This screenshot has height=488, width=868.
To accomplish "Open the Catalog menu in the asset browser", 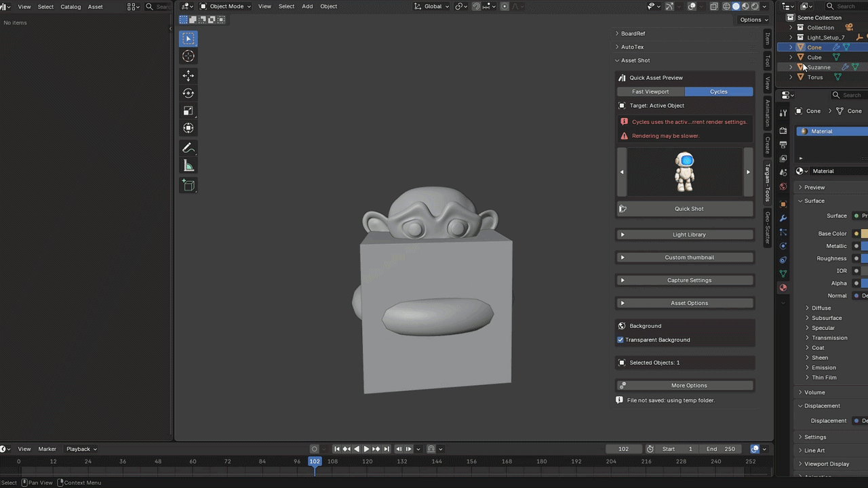I will point(71,7).
